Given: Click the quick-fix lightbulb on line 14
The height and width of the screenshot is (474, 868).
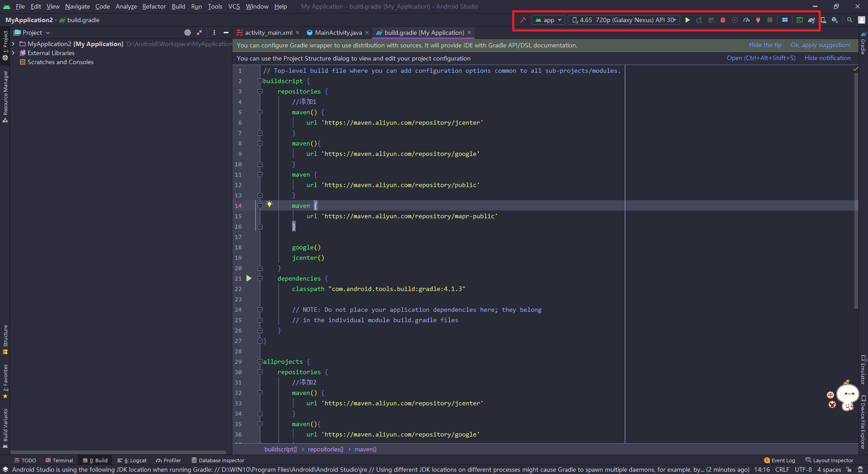Looking at the screenshot, I should (x=269, y=204).
